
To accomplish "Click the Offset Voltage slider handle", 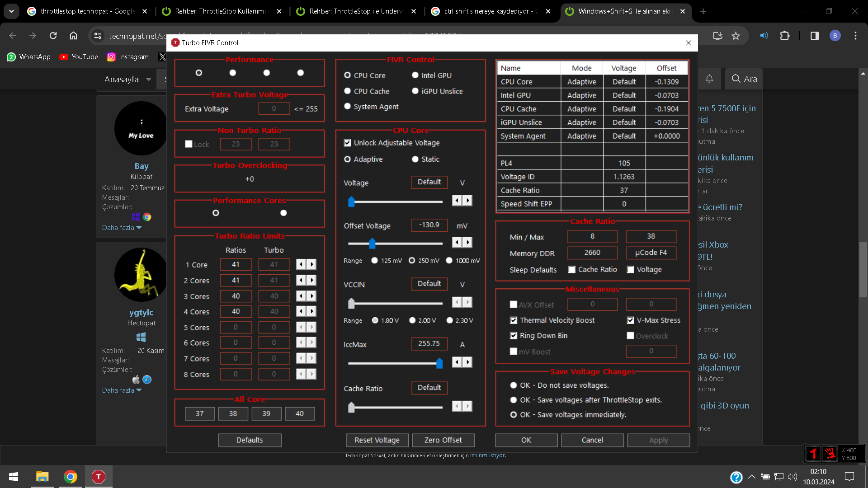I will [372, 244].
